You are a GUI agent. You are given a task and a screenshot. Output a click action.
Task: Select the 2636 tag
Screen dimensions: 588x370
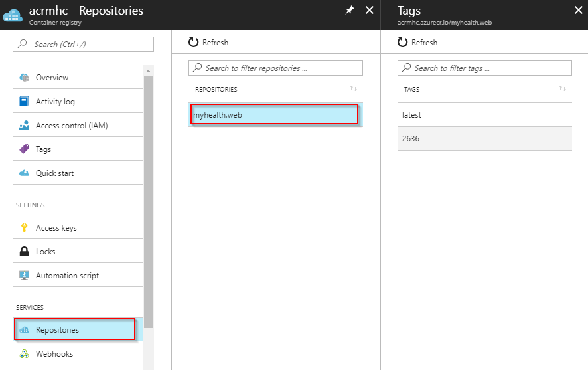(x=484, y=138)
